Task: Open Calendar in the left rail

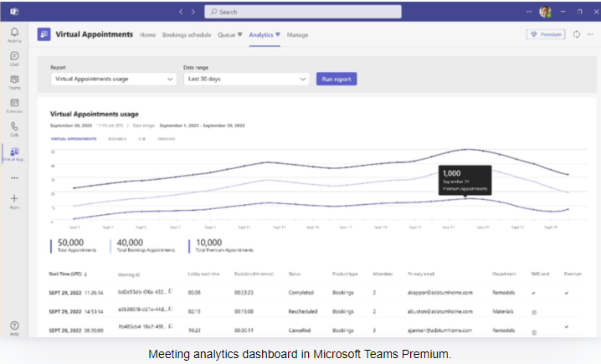Action: [14, 105]
